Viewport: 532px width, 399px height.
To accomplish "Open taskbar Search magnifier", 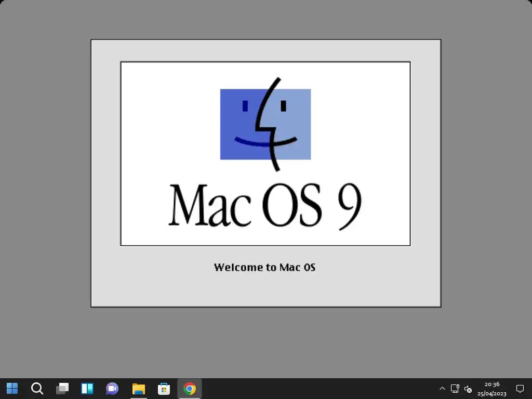I will 37,389.
